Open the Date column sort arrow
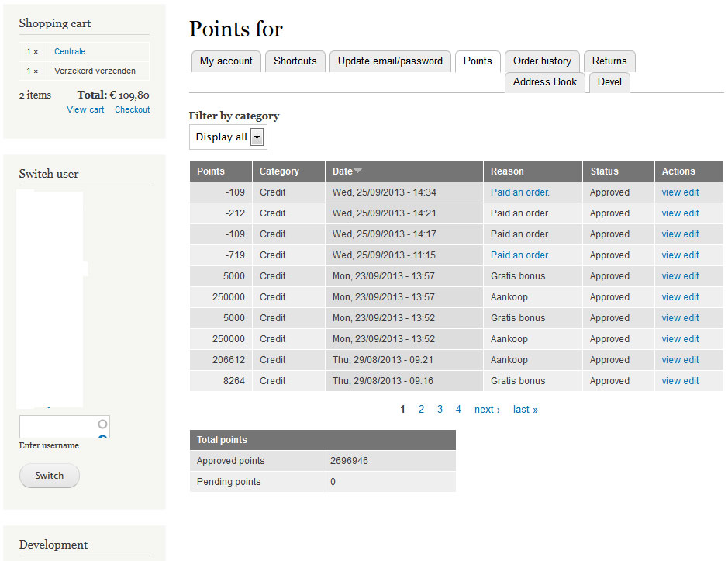This screenshot has width=728, height=561. tap(359, 171)
